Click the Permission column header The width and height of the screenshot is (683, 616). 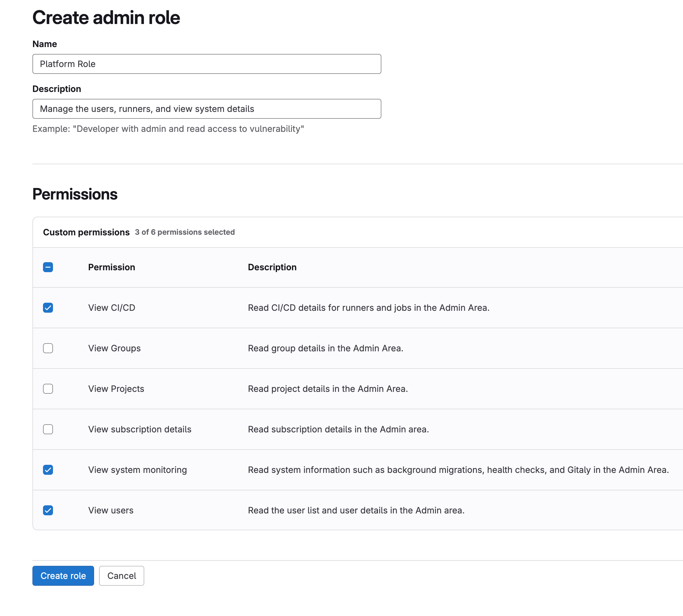pyautogui.click(x=111, y=267)
